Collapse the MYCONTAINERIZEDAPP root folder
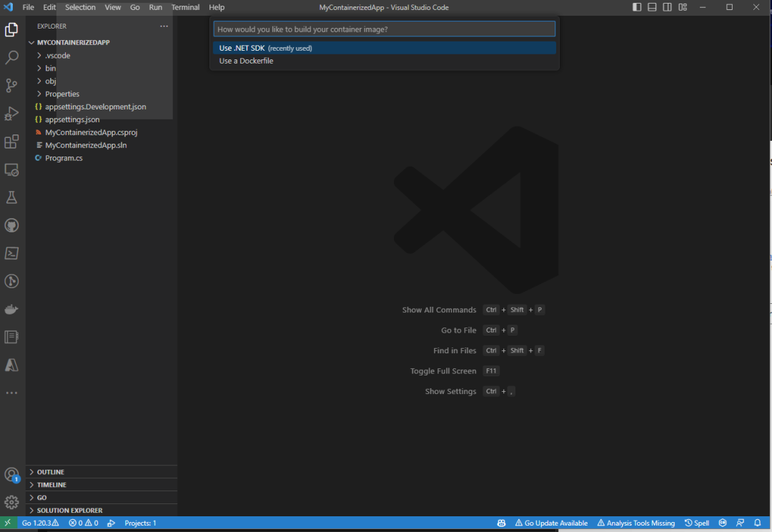772x532 pixels. tap(102, 42)
